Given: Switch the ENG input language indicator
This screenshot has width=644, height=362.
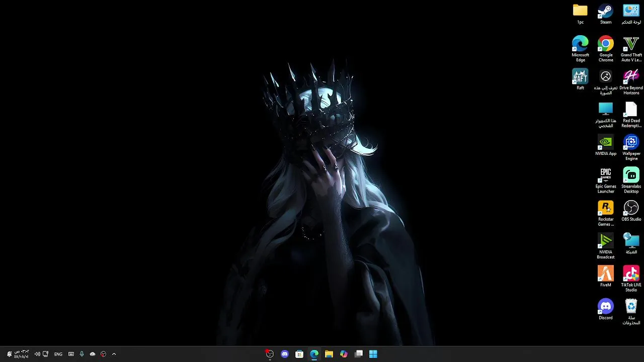Looking at the screenshot, I should click(58, 354).
